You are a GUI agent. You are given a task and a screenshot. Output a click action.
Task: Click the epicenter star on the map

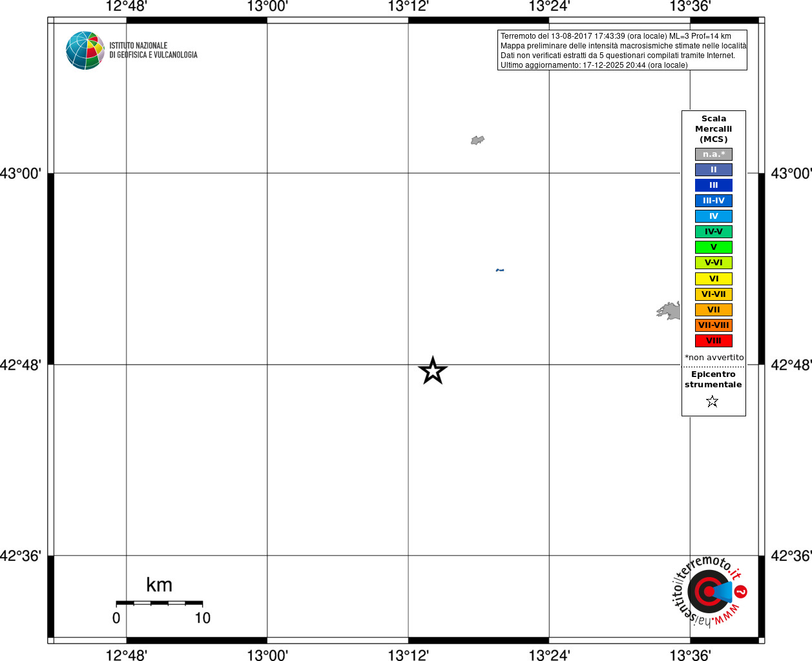click(433, 371)
